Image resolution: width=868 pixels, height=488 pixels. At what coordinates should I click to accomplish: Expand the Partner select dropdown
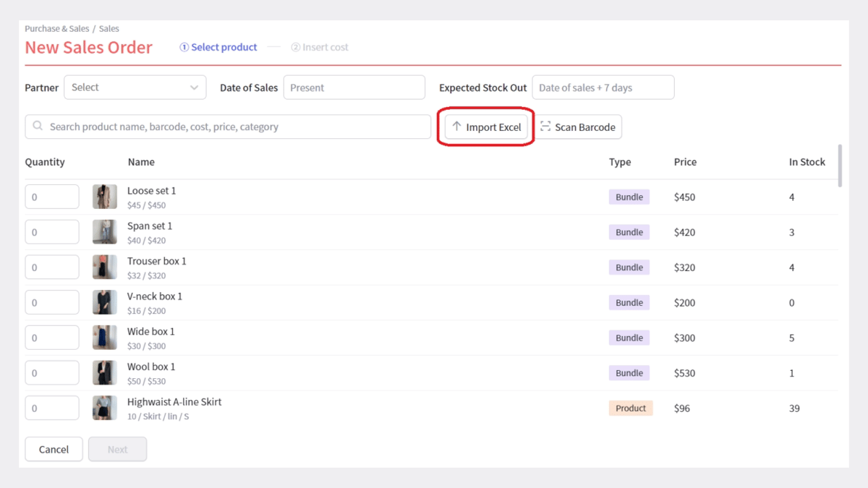pos(135,87)
